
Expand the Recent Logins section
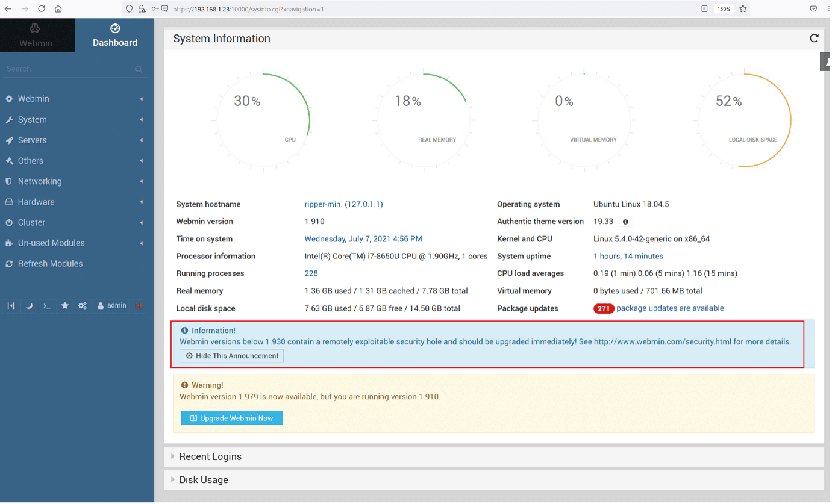tap(210, 456)
